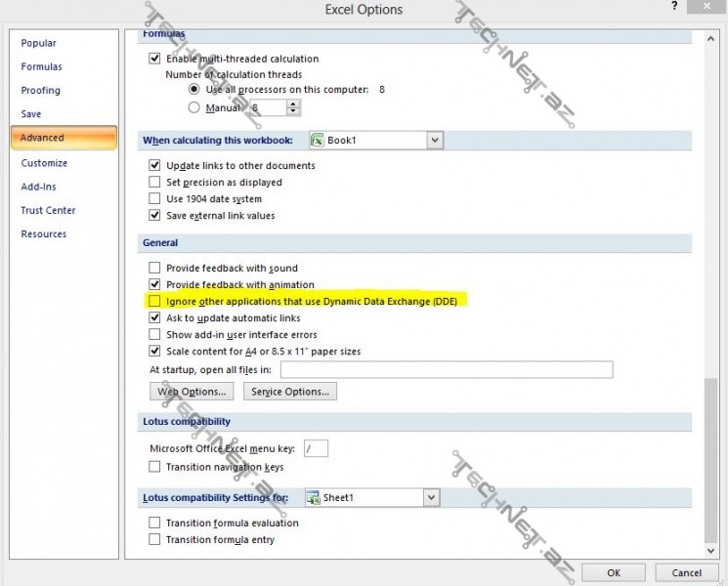
Task: Click the Web Options button
Action: [x=192, y=392]
